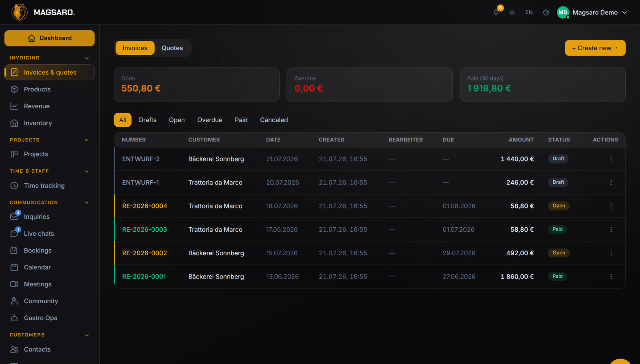Toggle light theme with sun icon
The width and height of the screenshot is (640, 364).
click(x=512, y=12)
